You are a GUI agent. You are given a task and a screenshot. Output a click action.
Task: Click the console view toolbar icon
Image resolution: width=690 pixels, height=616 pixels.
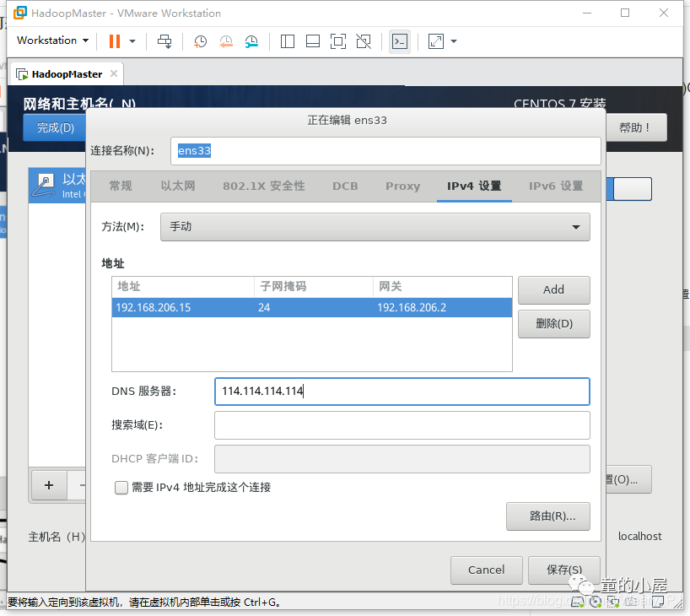pyautogui.click(x=400, y=41)
